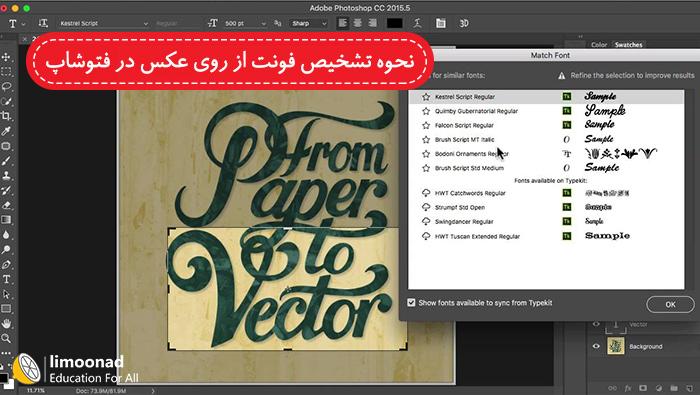Toggle text orientation in options bar
The image size is (700, 395).
click(x=43, y=23)
